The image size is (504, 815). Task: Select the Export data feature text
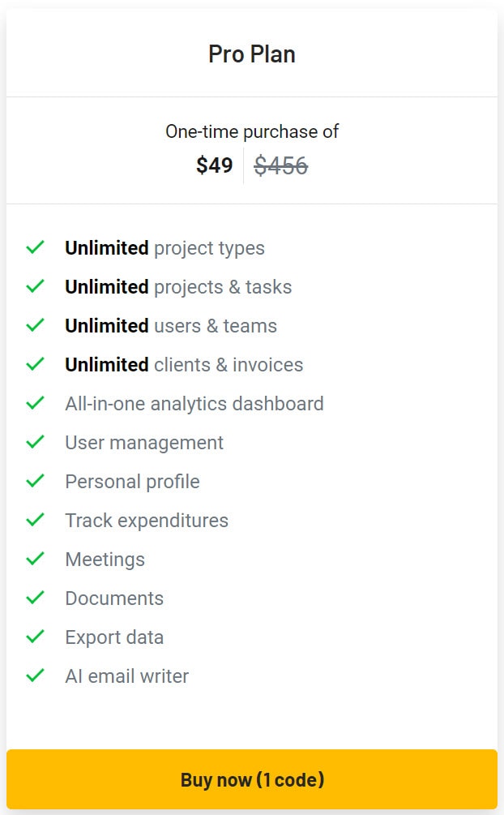coord(114,637)
